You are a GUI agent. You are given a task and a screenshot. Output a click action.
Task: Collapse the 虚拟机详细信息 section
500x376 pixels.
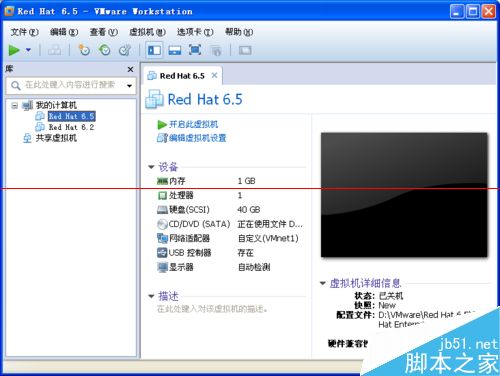(323, 283)
